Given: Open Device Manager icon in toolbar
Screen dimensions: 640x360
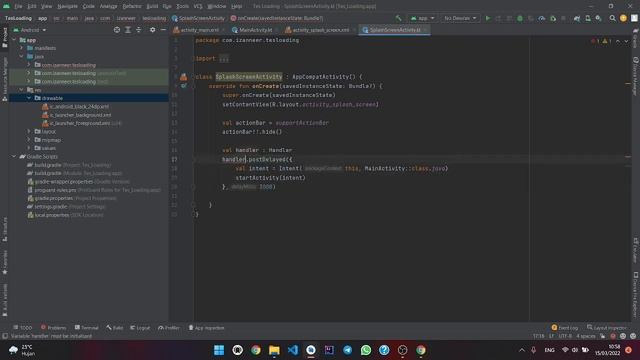Looking at the screenshot, I should (x=588, y=18).
